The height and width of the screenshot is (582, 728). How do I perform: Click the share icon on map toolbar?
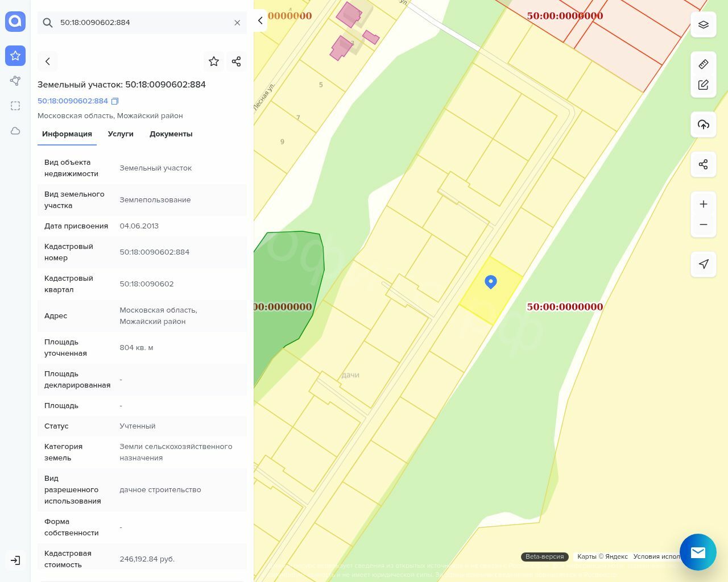[x=704, y=164]
